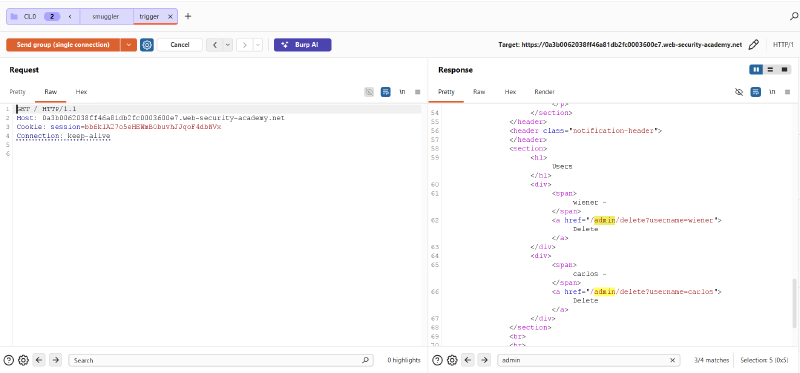Close the trigger tab
The height and width of the screenshot is (373, 800).
170,16
